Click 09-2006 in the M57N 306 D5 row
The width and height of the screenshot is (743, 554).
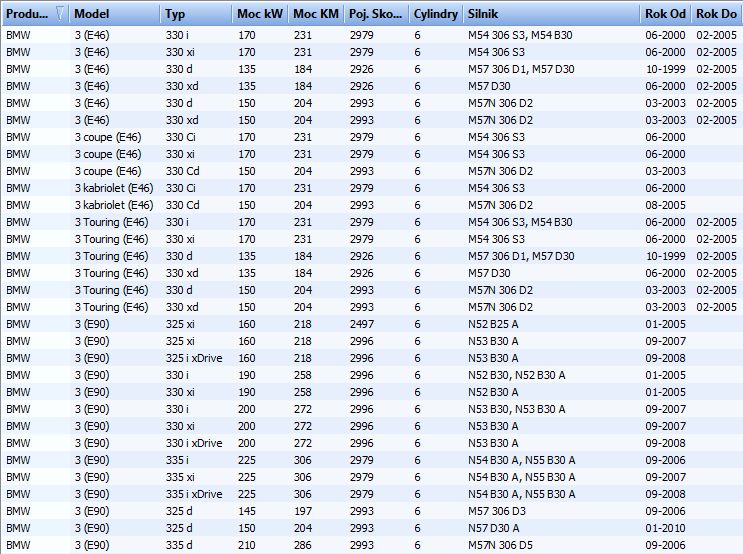coord(665,545)
